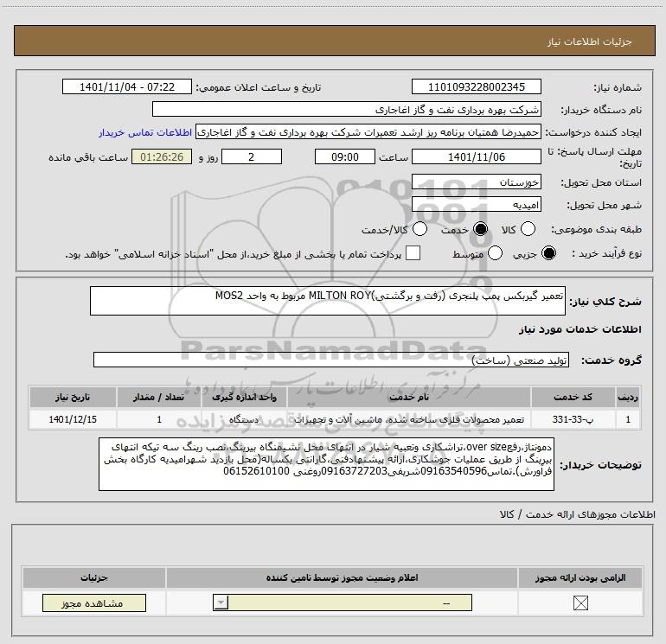Viewport: 666px width, 644px height.
Task: Click the اطلاعات خدمات مورد نیاز section heading
Action: [580, 329]
